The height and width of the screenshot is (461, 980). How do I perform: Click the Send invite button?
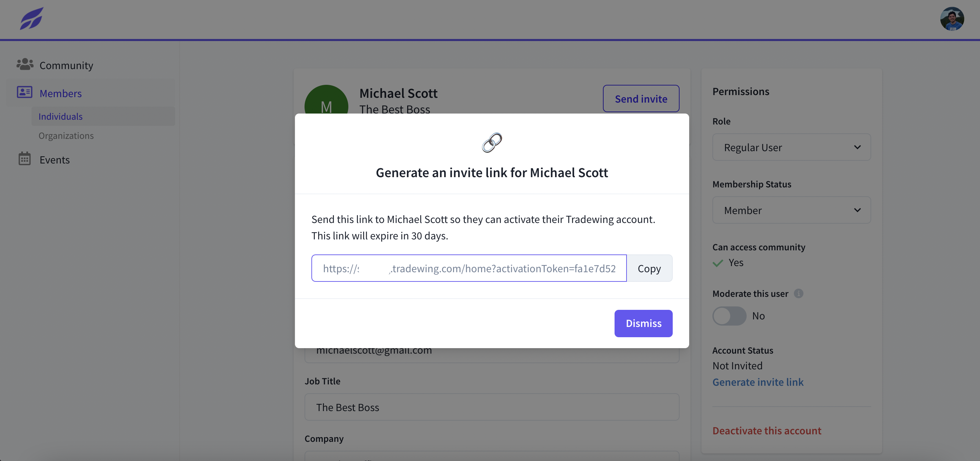click(641, 98)
